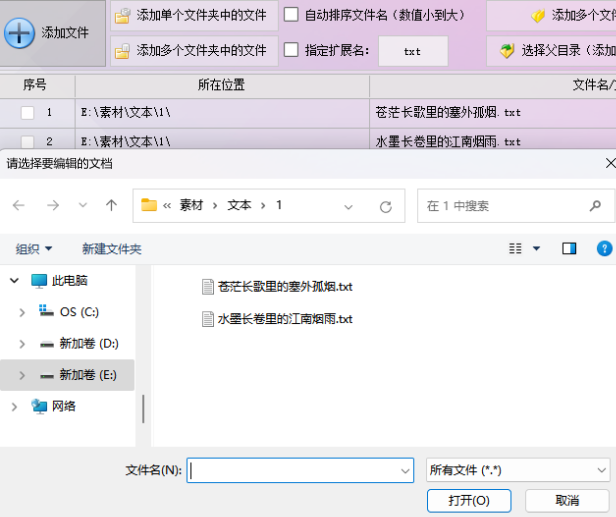Open the recent locations chevron dropdown
The height and width of the screenshot is (517, 616).
coord(82,205)
